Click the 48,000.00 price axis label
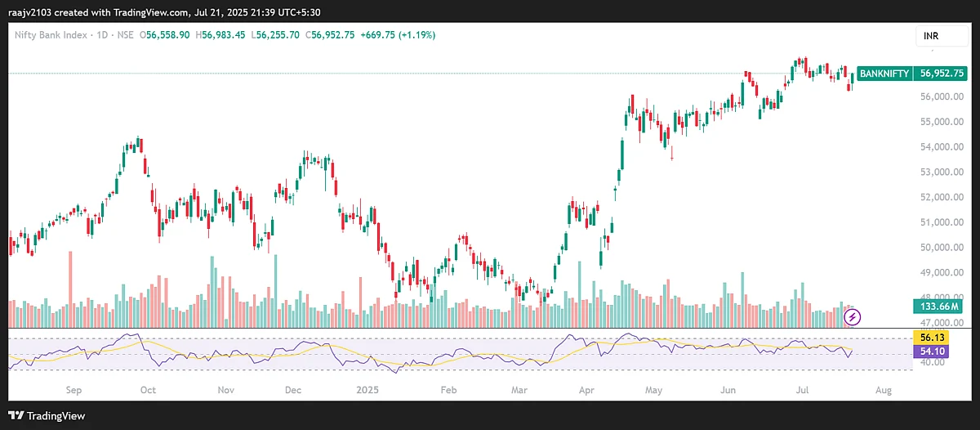 pos(942,298)
